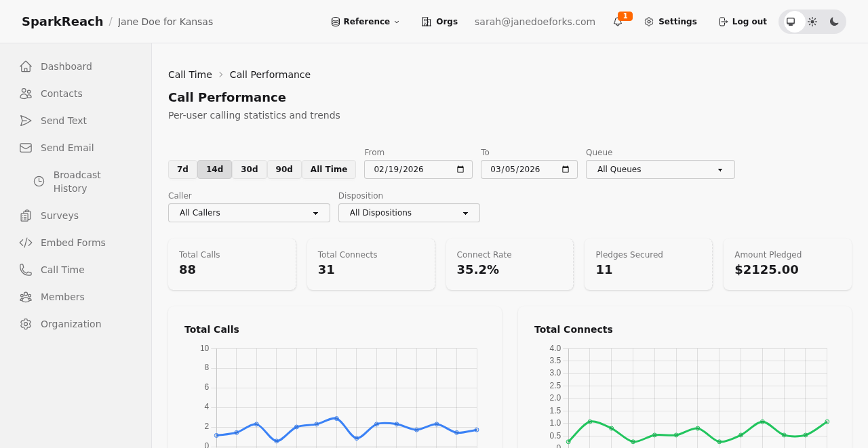This screenshot has width=868, height=448.
Task: Select the 7d date range
Action: click(182, 169)
